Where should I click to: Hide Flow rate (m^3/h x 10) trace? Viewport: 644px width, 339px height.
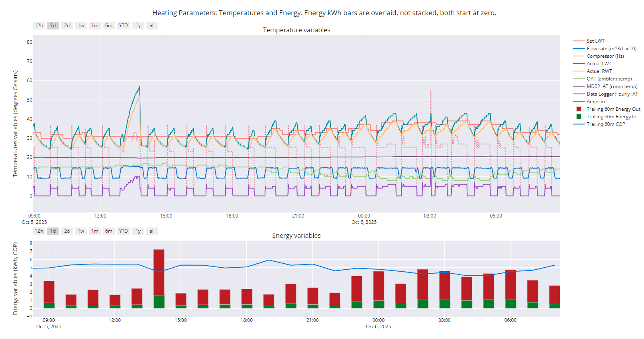click(x=611, y=49)
